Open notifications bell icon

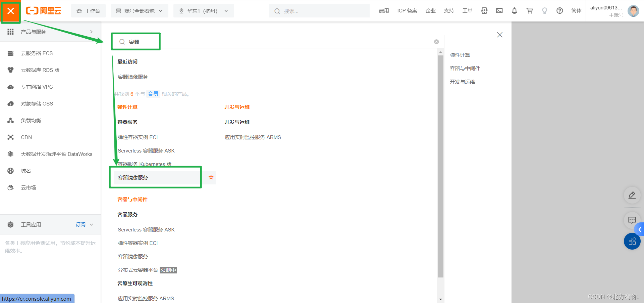[515, 11]
